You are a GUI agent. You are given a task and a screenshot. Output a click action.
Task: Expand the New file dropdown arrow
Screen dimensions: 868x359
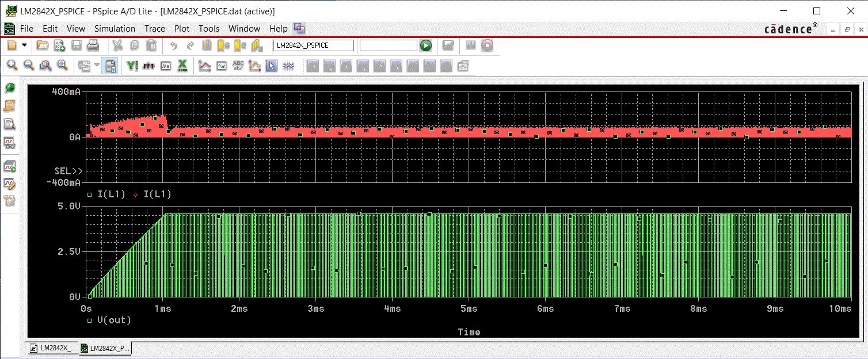24,45
